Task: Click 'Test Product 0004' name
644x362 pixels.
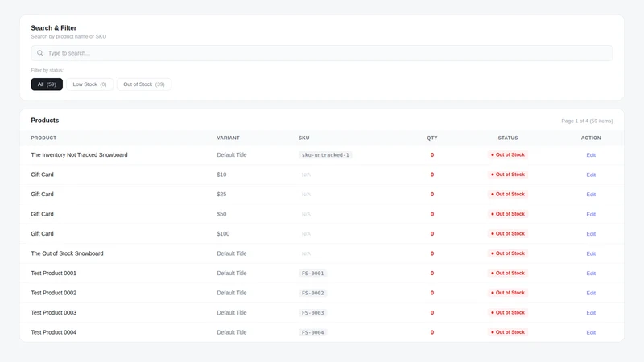Action: coord(53,332)
